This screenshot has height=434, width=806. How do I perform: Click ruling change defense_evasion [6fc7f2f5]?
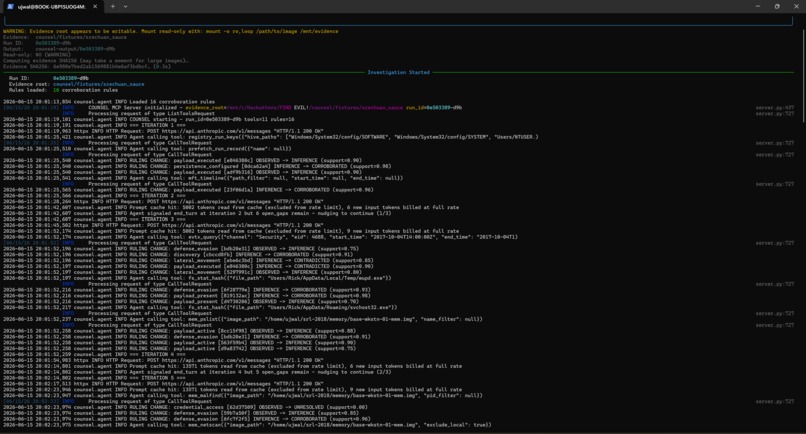tap(187, 419)
